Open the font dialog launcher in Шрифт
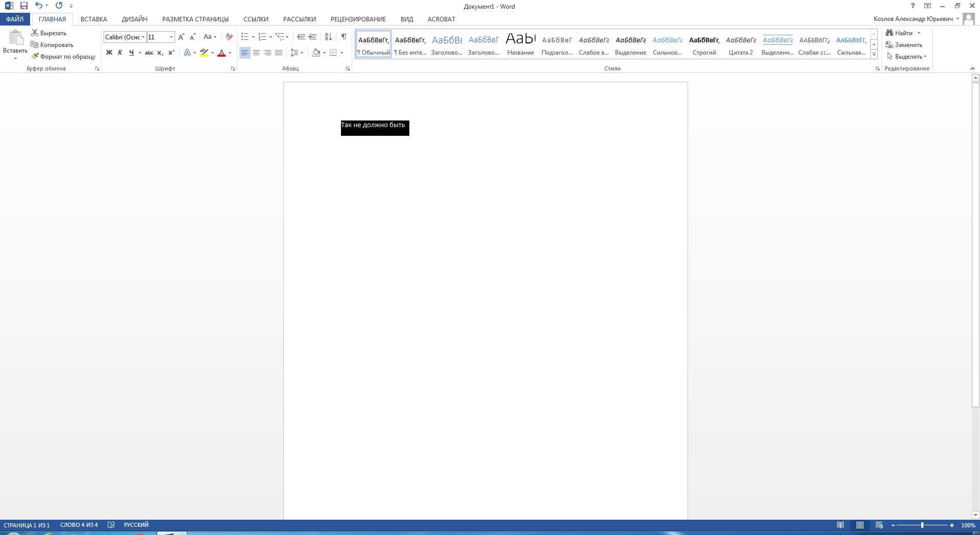 tap(233, 68)
